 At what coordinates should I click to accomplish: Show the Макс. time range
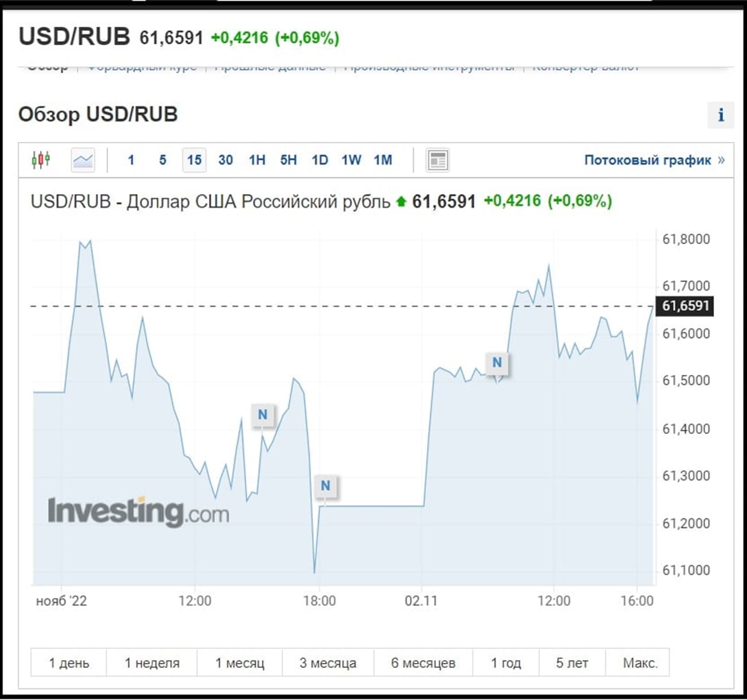point(640,663)
